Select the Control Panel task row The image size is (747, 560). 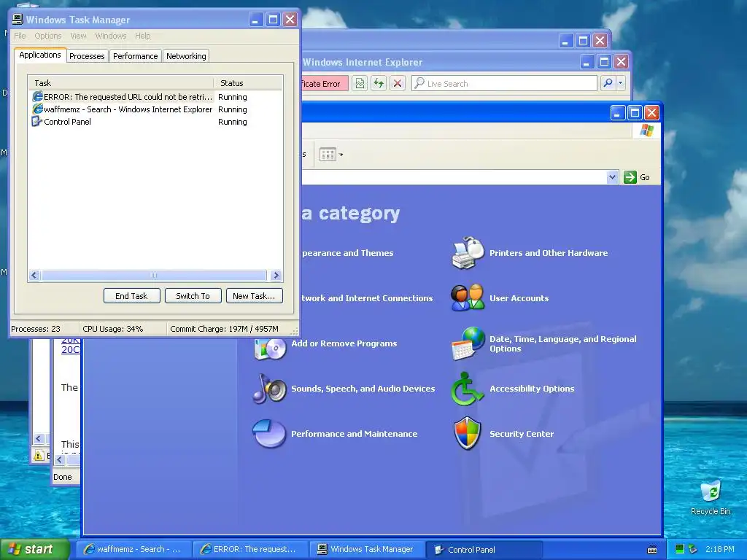point(155,122)
